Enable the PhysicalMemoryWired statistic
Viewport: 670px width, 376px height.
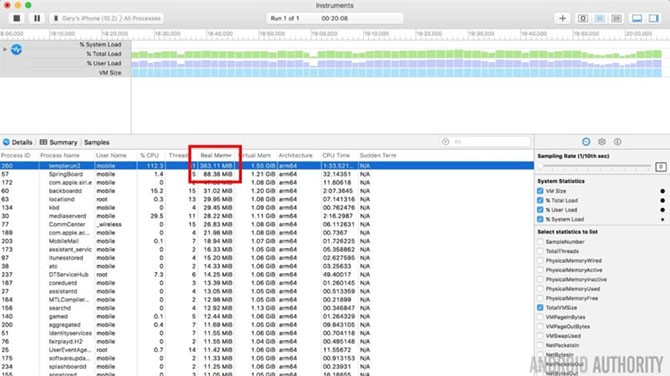(540, 261)
